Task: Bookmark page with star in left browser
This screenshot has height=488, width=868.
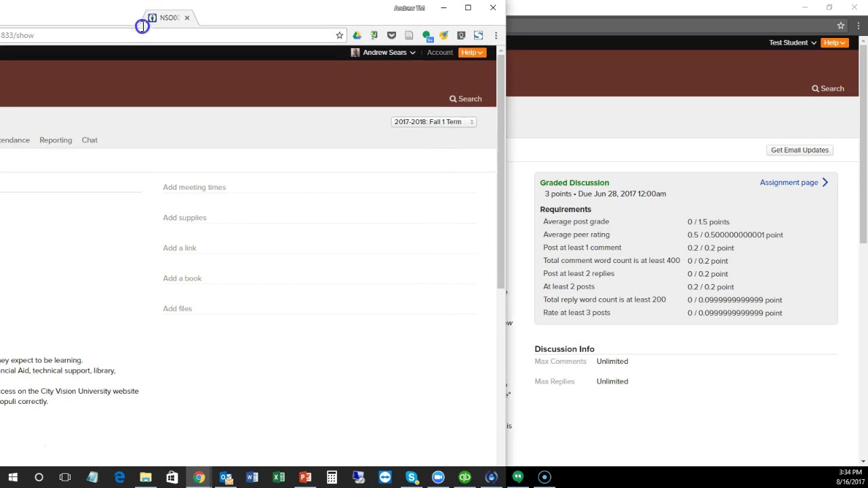Action: pos(340,35)
